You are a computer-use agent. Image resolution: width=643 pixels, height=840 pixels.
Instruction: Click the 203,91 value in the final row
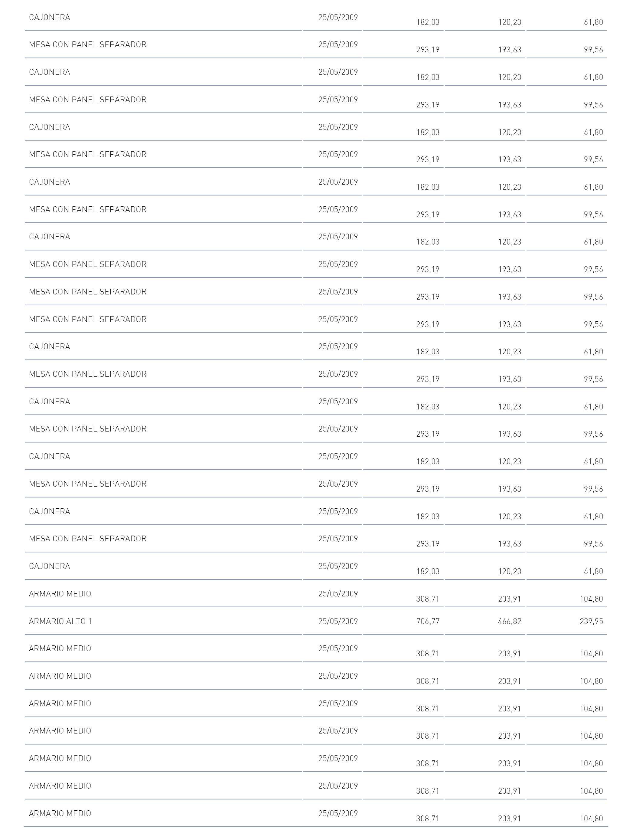point(509,819)
